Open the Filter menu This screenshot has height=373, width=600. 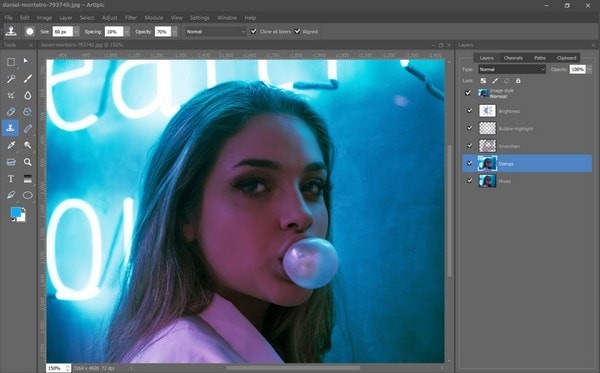130,18
